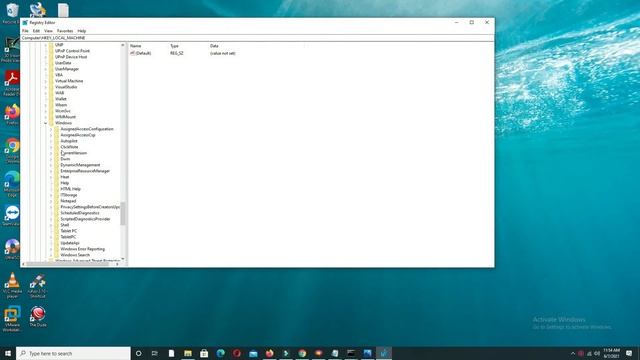Screen dimensions: 640x360
Task: Expand the Virtual Machine key
Action: [46, 81]
